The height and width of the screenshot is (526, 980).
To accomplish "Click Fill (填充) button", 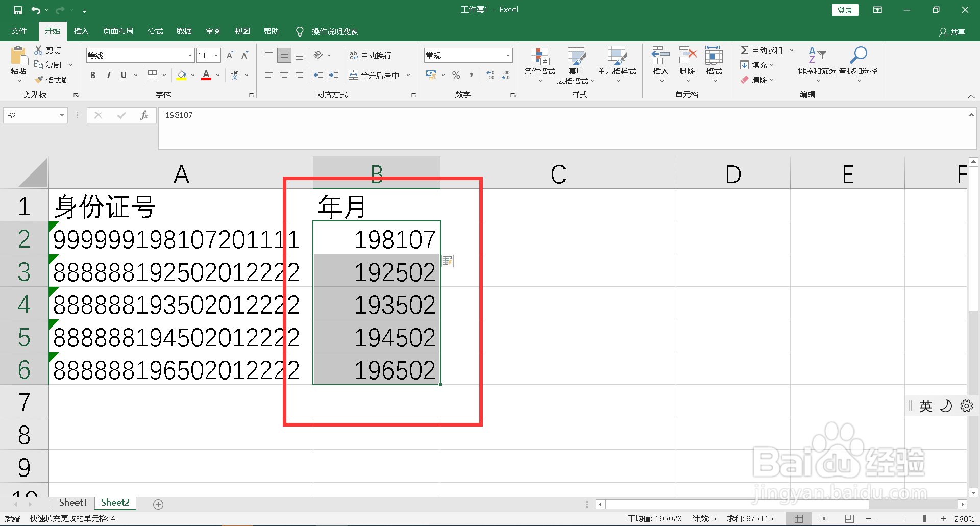I will click(x=757, y=65).
